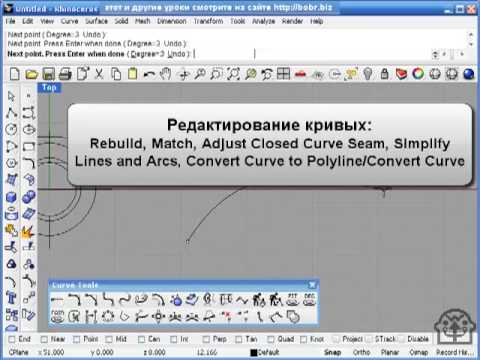Viewport: 480px width, 360px height.
Task: Click the New file icon
Action: click(x=14, y=74)
